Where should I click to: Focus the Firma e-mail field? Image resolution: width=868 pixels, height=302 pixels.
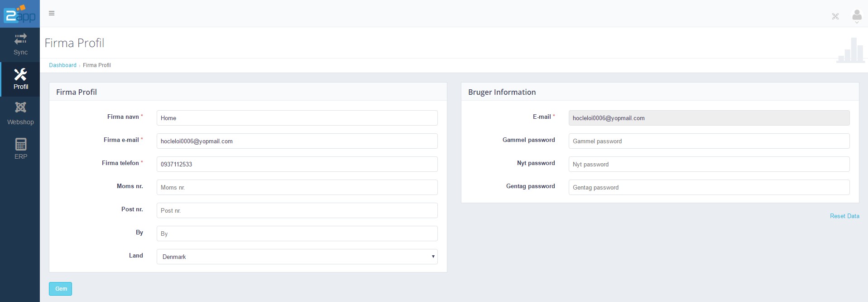297,141
